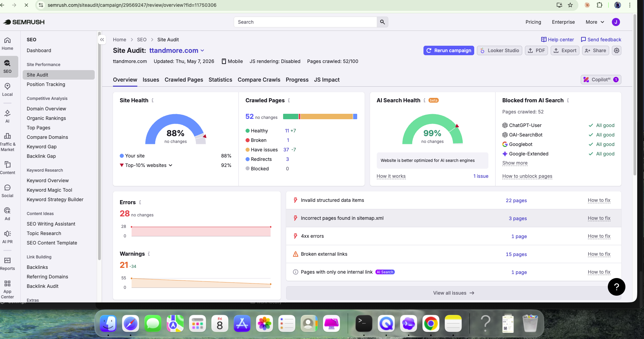Open the audit settings gear icon

(x=617, y=50)
